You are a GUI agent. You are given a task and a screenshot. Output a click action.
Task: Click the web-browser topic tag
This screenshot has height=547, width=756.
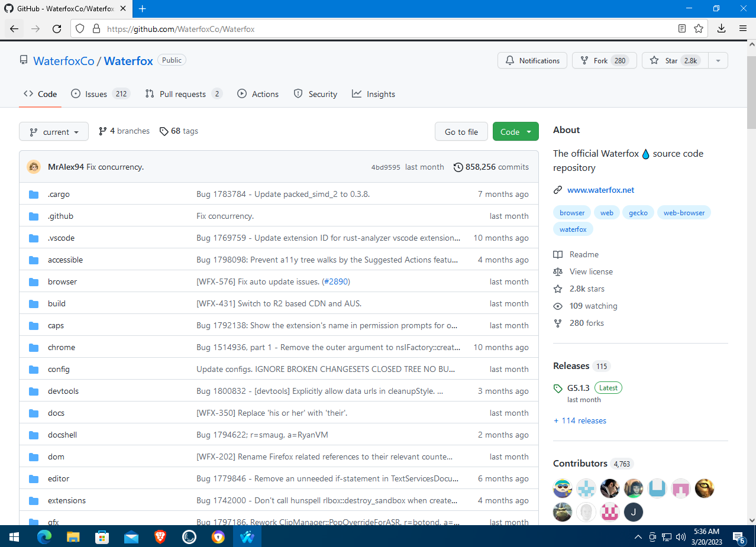(x=684, y=213)
